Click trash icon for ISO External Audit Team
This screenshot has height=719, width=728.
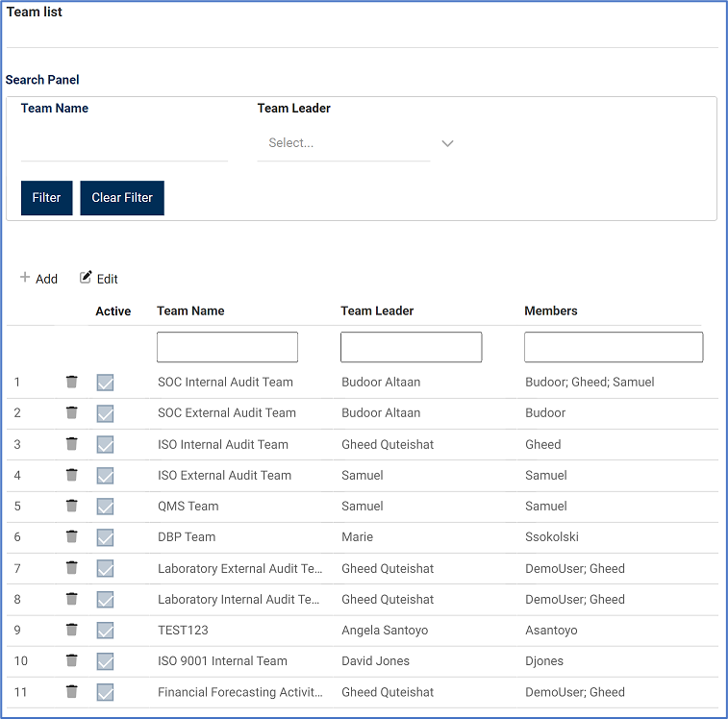point(71,475)
